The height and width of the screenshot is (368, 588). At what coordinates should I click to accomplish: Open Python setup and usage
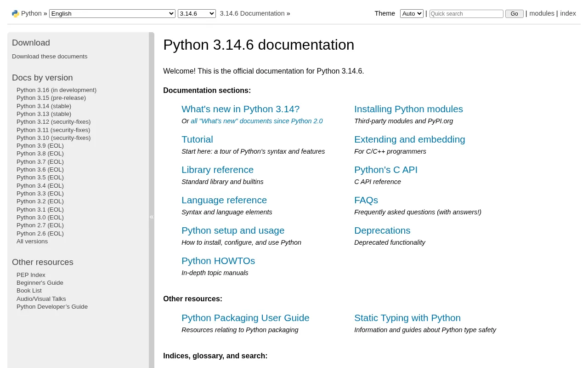(233, 230)
